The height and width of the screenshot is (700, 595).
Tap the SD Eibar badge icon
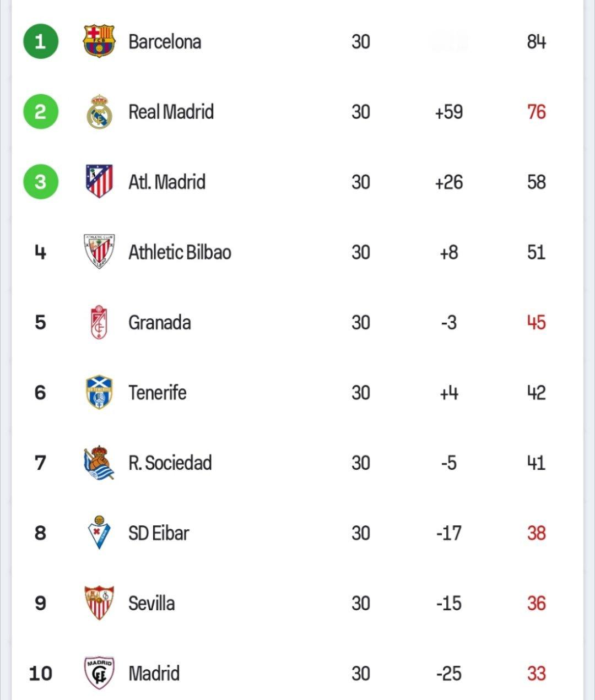coord(99,533)
